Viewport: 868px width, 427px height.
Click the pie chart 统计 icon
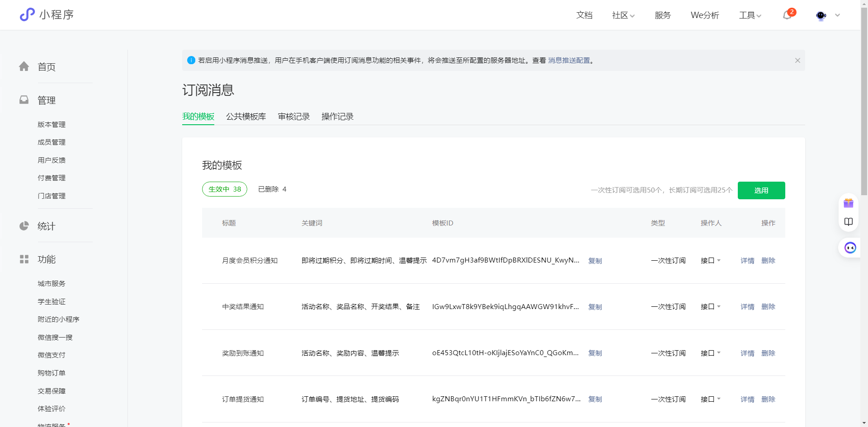pyautogui.click(x=24, y=226)
